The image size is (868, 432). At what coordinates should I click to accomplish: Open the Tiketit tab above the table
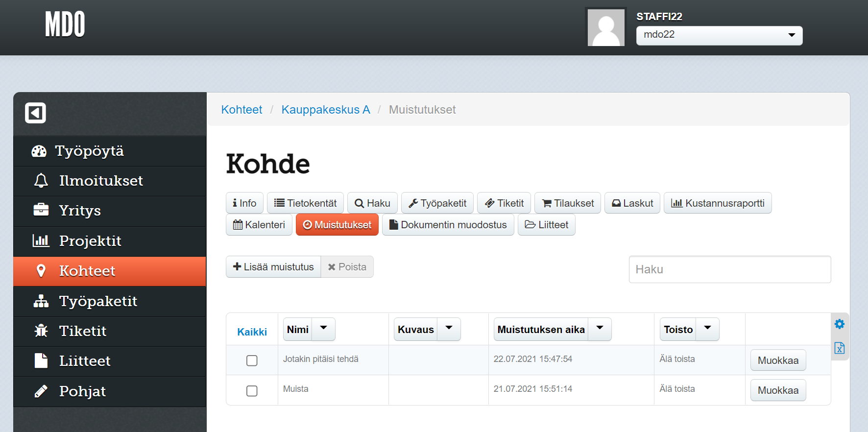[x=504, y=203]
